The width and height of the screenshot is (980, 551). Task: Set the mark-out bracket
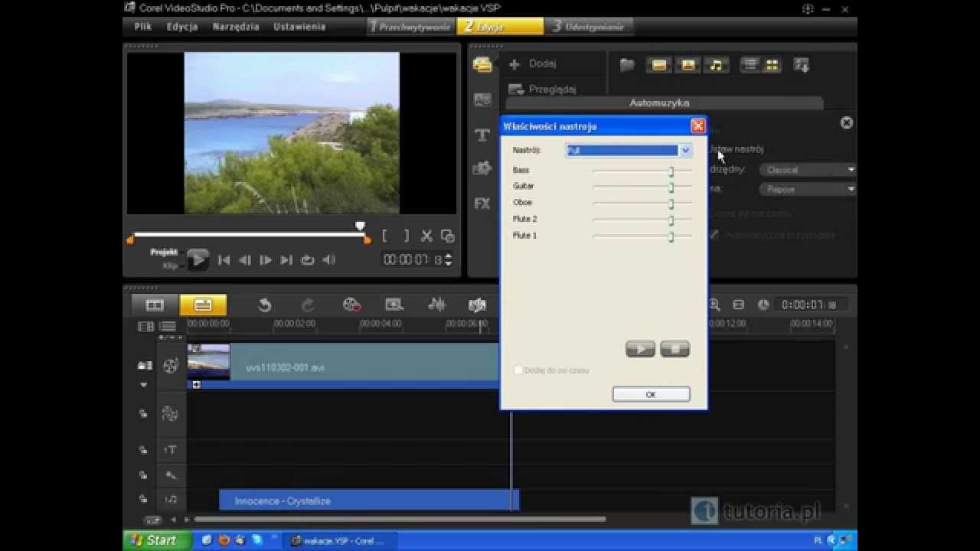point(406,236)
